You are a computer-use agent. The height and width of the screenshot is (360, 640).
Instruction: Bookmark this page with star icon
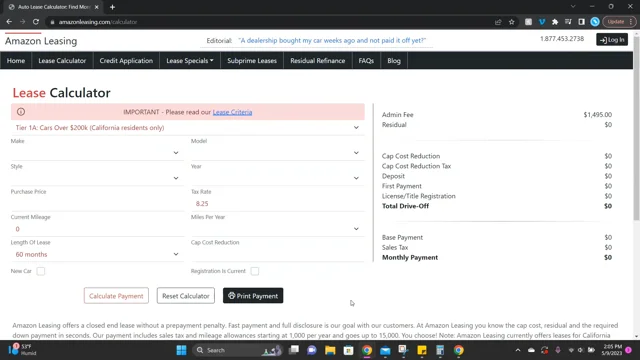tap(511, 22)
